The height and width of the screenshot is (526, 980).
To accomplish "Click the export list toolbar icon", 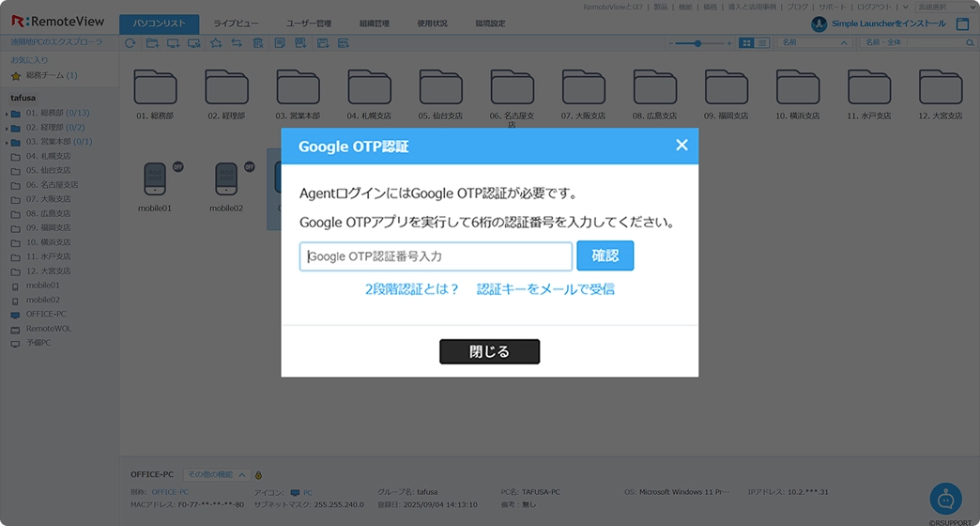I will 344,43.
